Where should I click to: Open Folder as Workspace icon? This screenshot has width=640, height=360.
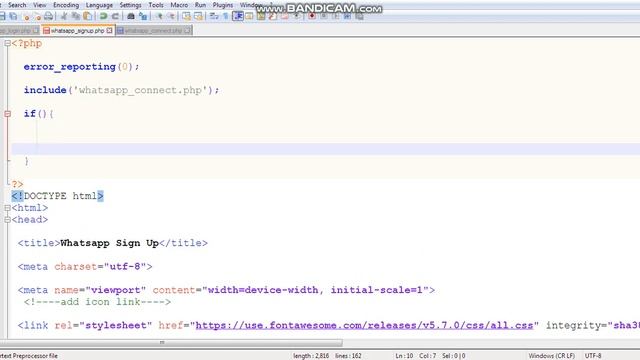pos(284,16)
